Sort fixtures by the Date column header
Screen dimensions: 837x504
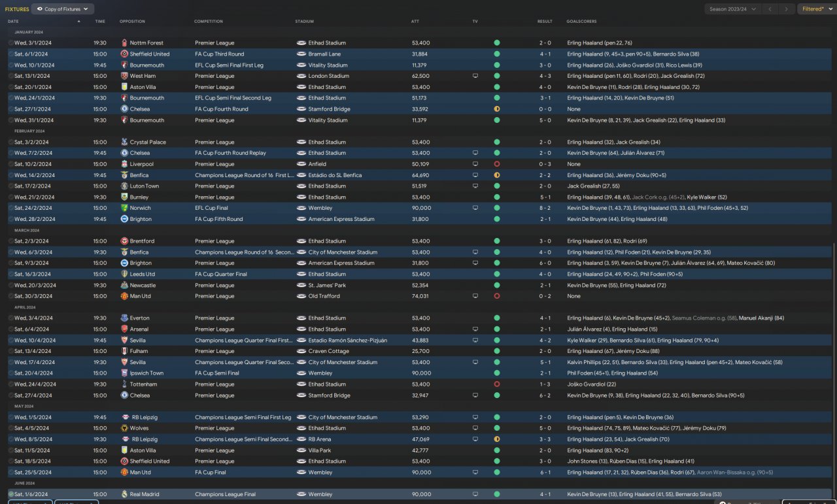[x=13, y=22]
